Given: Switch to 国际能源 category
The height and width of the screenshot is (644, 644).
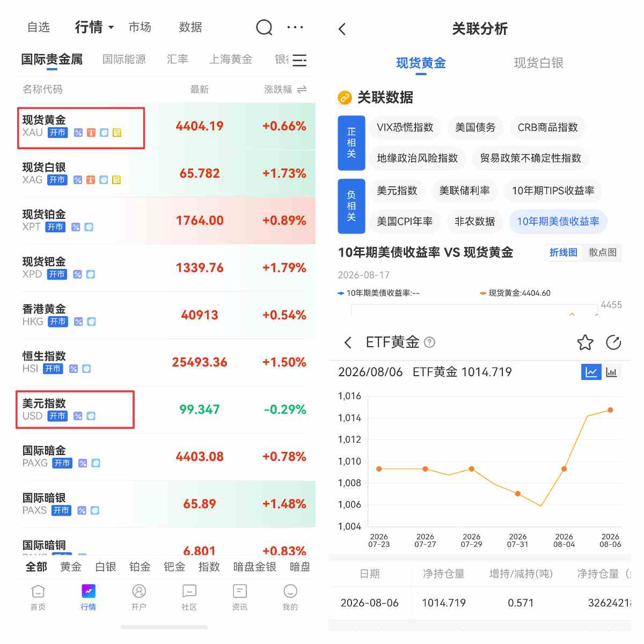Looking at the screenshot, I should 124,59.
